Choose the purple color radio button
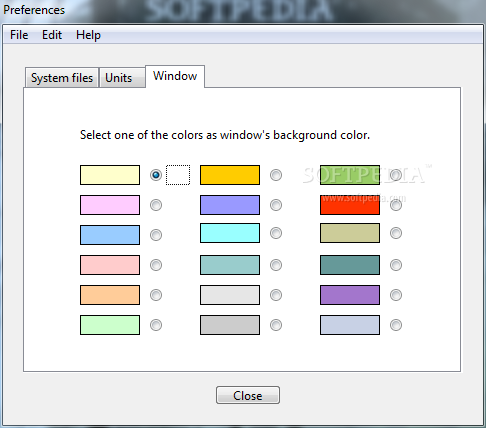Image resolution: width=486 pixels, height=428 pixels. tap(396, 295)
